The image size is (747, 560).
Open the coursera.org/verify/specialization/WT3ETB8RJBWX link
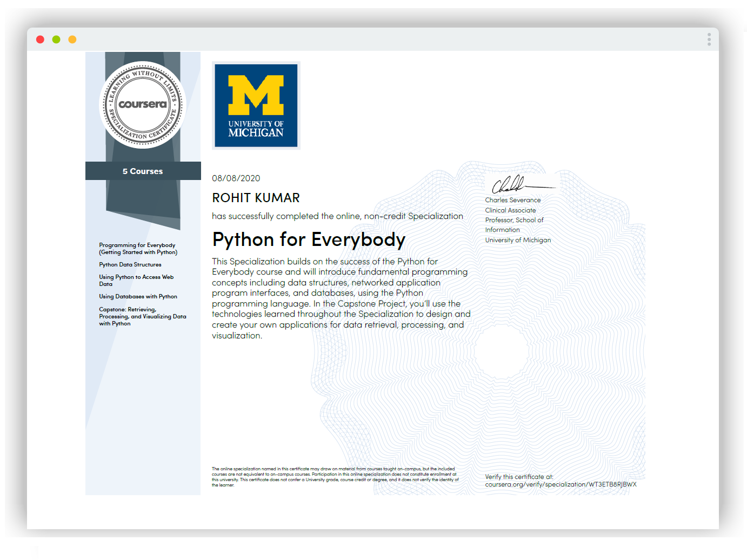click(x=561, y=484)
